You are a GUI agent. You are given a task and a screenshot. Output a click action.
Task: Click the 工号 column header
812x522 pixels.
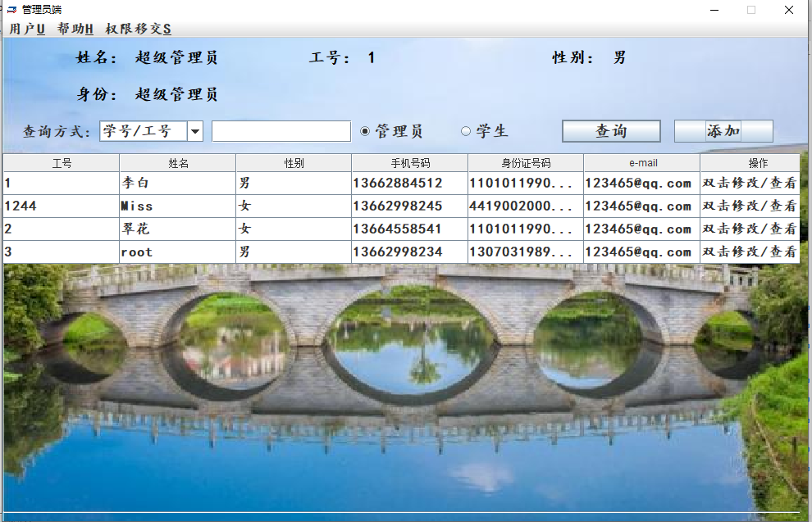tap(62, 163)
